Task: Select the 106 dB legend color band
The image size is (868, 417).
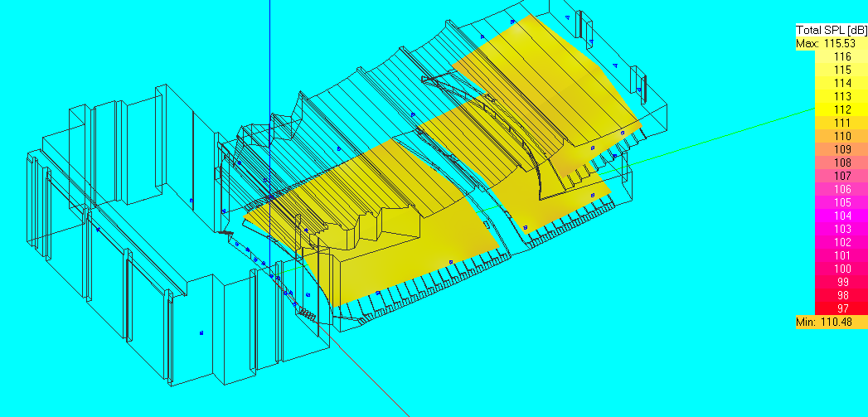Action: [841, 189]
